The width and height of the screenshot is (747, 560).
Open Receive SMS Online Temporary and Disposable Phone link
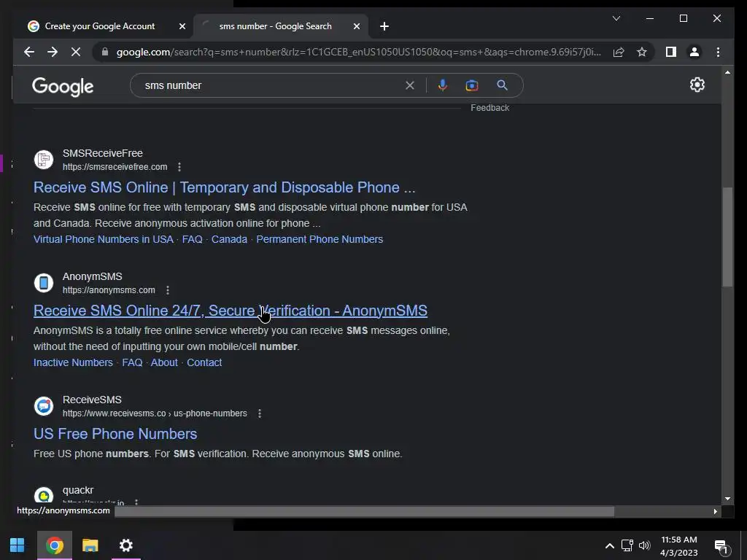coord(225,187)
